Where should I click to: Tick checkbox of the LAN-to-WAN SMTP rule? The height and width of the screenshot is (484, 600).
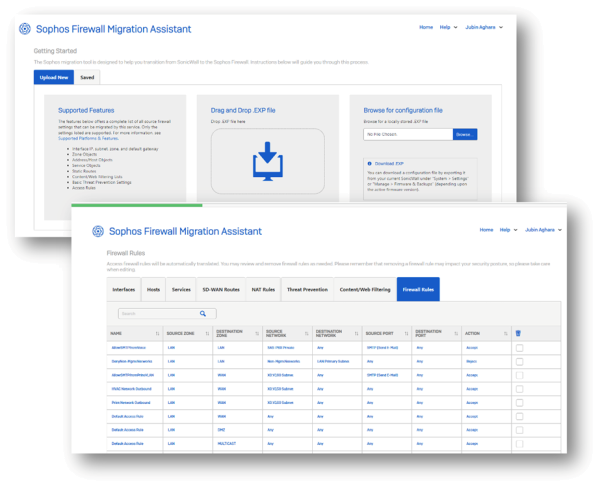pyautogui.click(x=519, y=375)
